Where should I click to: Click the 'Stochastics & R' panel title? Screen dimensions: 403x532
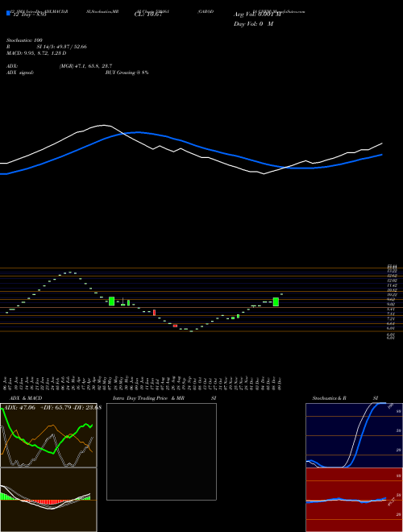(x=329, y=398)
